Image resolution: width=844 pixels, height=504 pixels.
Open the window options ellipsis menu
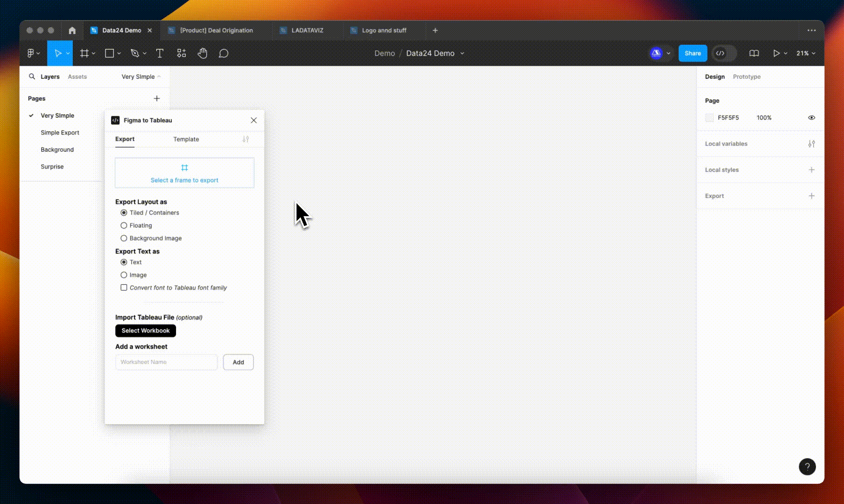[x=812, y=30]
